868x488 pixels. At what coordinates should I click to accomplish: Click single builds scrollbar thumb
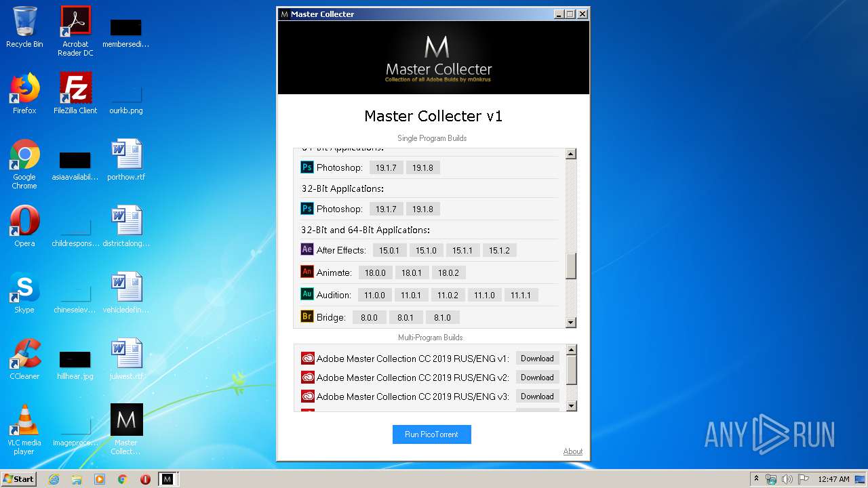click(570, 266)
